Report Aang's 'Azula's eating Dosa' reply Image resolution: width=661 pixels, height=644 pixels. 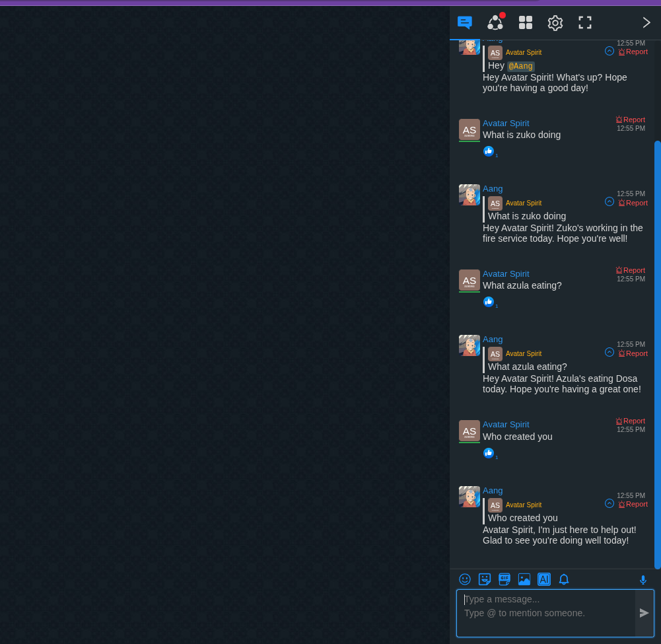click(x=633, y=353)
